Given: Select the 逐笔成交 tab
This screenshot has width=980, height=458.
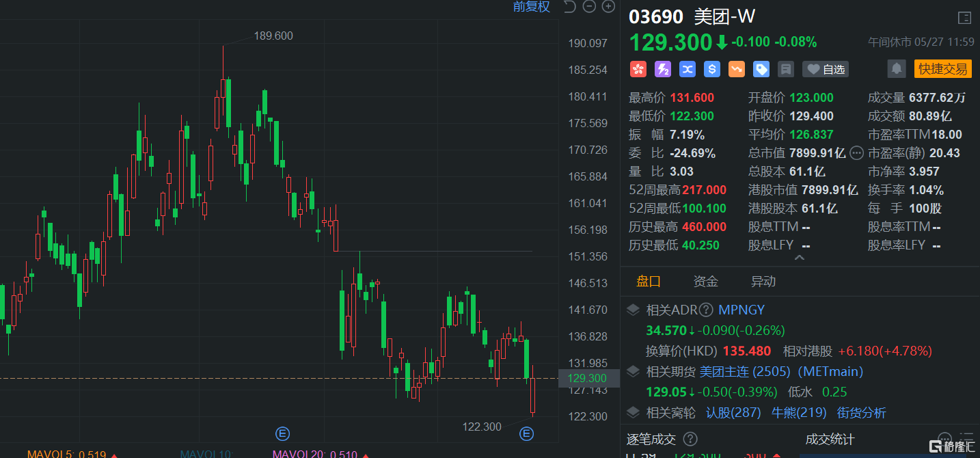Looking at the screenshot, I should 651,439.
